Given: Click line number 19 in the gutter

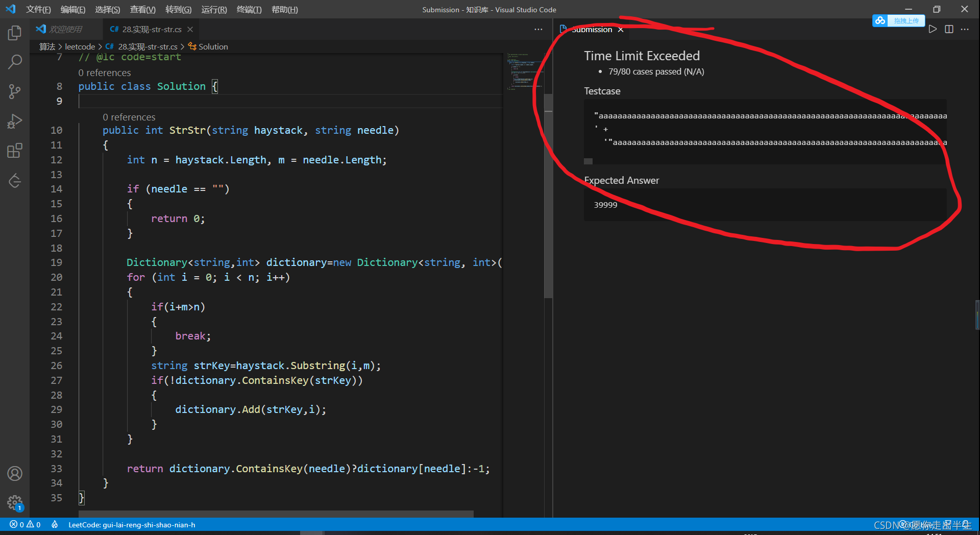Looking at the screenshot, I should (x=56, y=262).
